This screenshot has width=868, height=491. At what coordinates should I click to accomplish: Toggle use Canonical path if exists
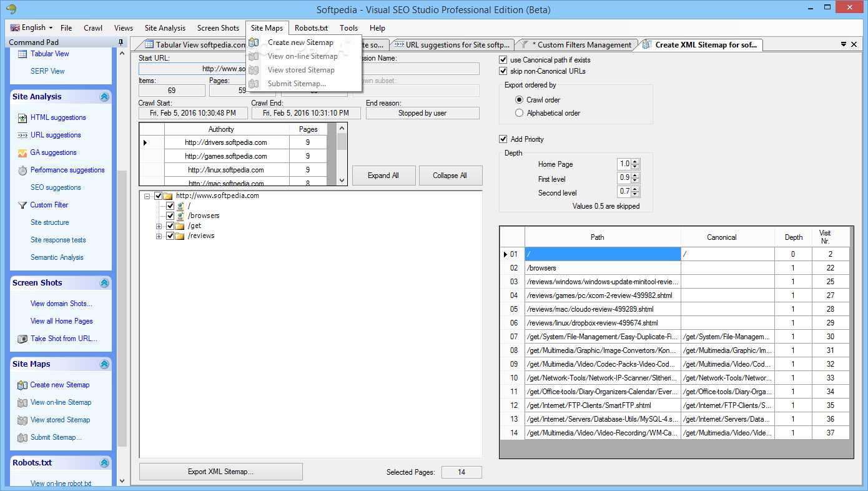[503, 60]
